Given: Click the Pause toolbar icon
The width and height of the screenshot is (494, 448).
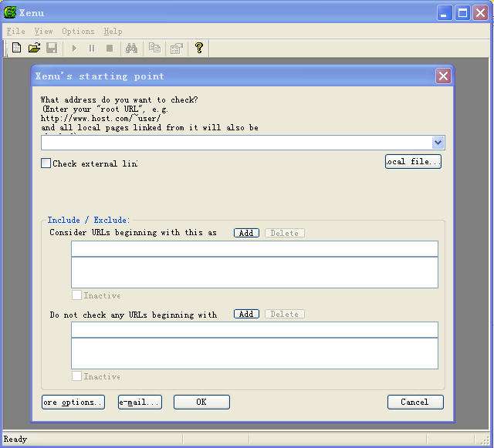Looking at the screenshot, I should [92, 49].
